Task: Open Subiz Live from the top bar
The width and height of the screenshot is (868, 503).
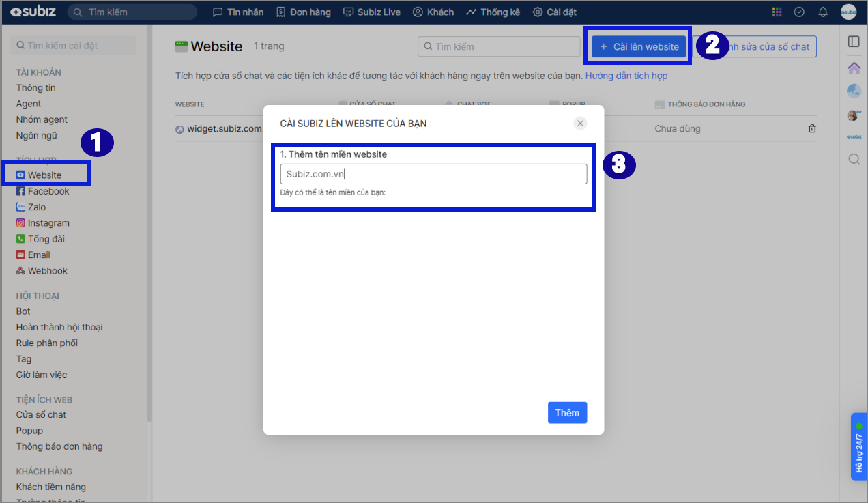Action: pos(372,12)
